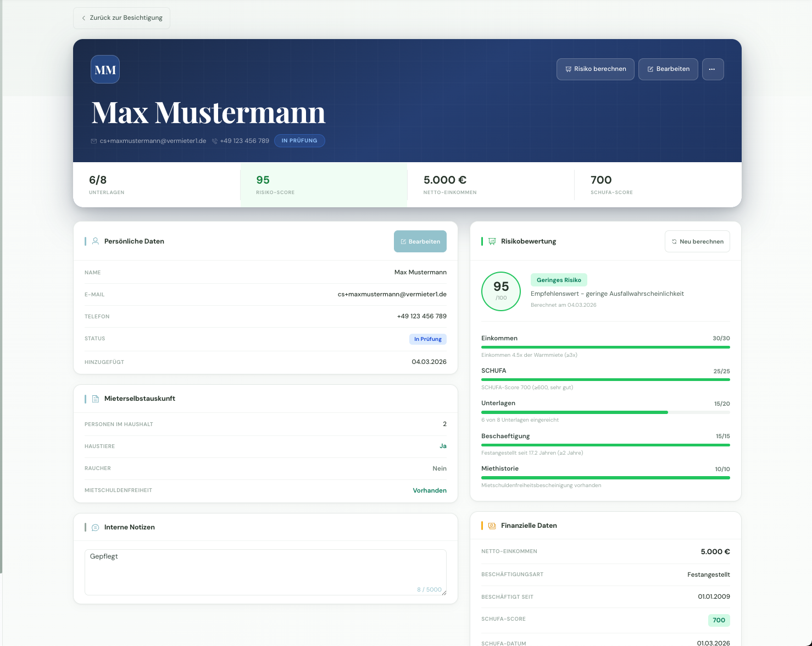
Task: Select the Unterlagen 6/8 stat tile
Action: (x=157, y=185)
